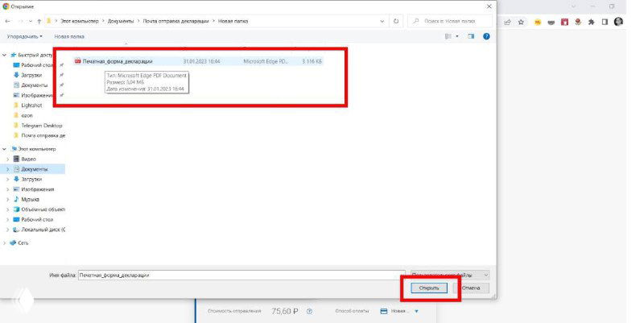Open 'Документы' under quick access
644x323 pixels.
pyautogui.click(x=35, y=85)
